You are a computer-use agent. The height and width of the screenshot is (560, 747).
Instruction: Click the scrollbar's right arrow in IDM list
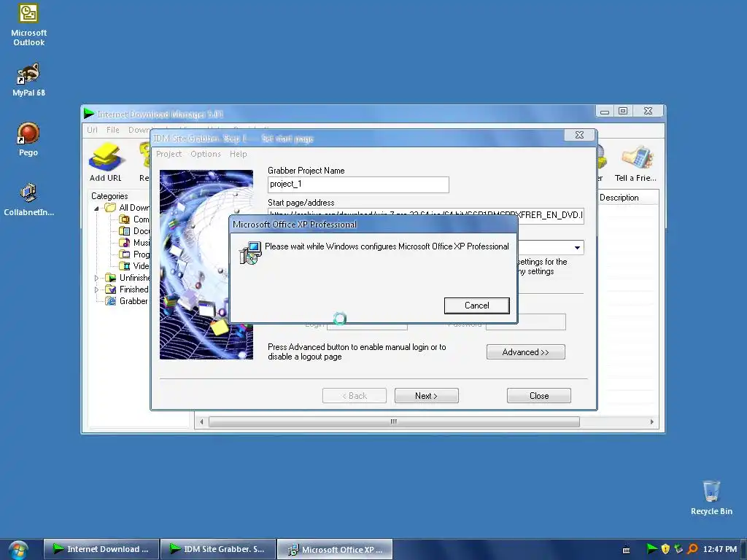pos(651,422)
